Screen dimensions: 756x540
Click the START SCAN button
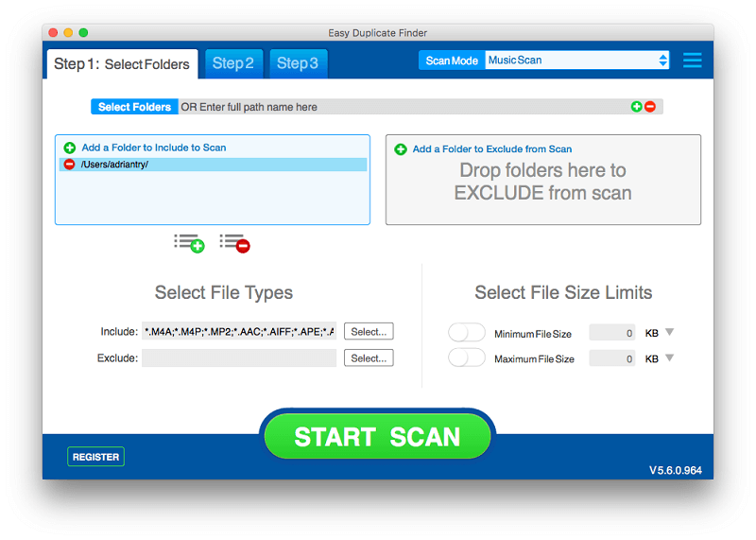tap(377, 436)
